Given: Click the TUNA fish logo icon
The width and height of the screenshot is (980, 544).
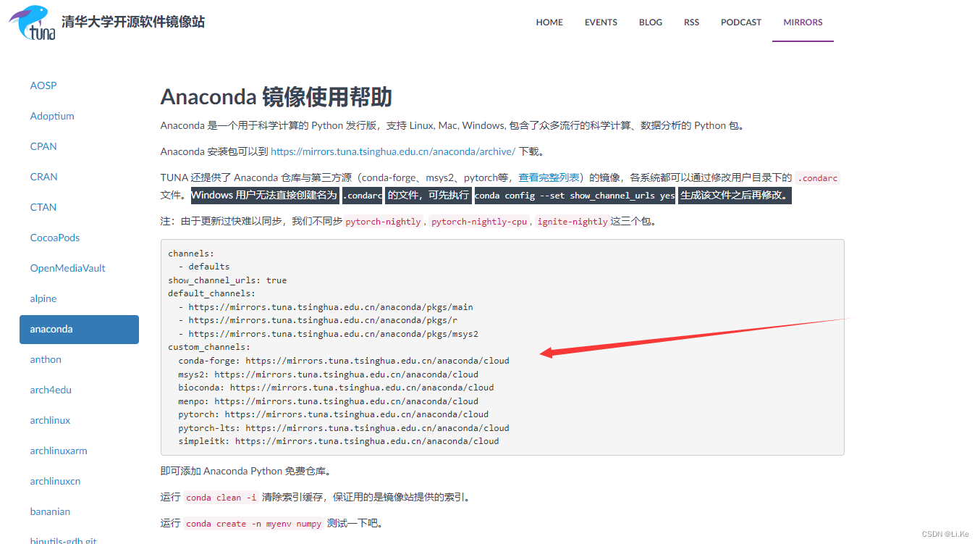Looking at the screenshot, I should (x=32, y=22).
